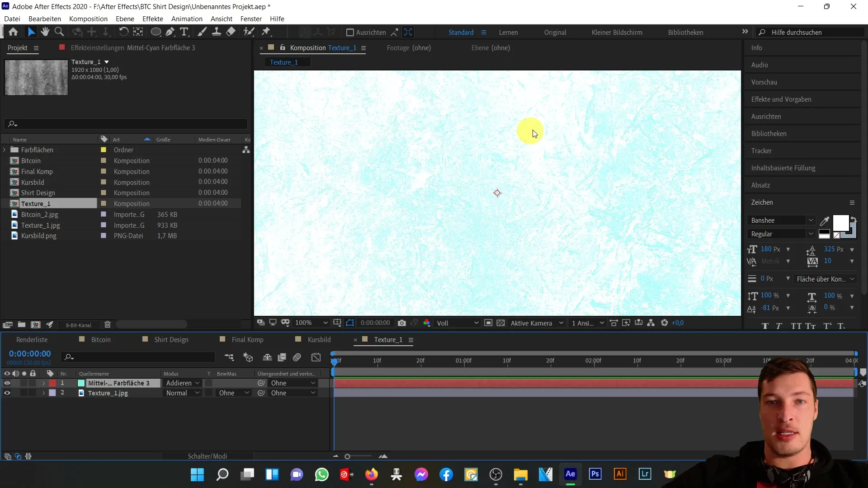
Task: Open the Voll resolution dropdown
Action: [x=457, y=323]
